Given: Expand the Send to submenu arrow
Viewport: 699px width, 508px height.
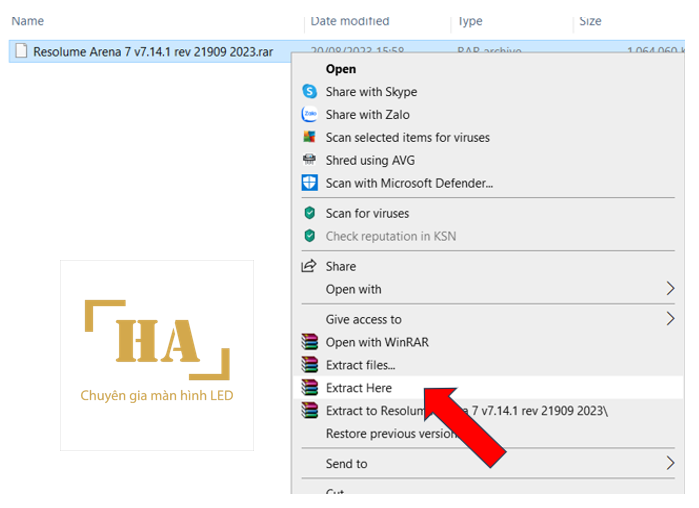Looking at the screenshot, I should tap(670, 463).
